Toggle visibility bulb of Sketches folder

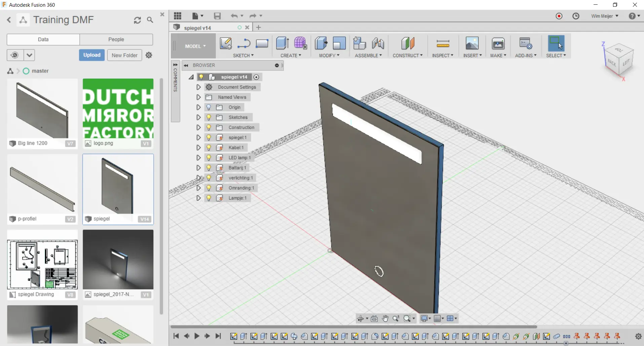click(x=209, y=117)
